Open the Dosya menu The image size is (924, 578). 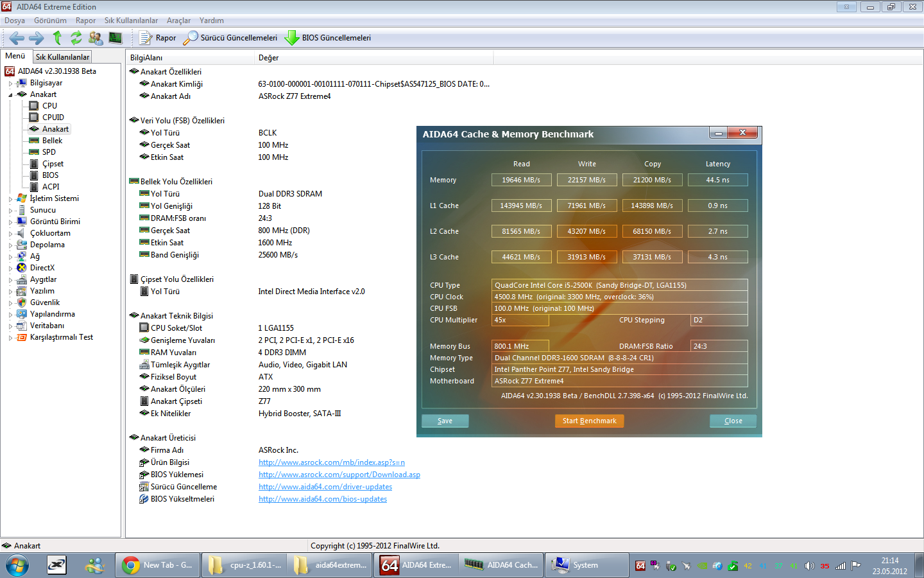click(15, 21)
